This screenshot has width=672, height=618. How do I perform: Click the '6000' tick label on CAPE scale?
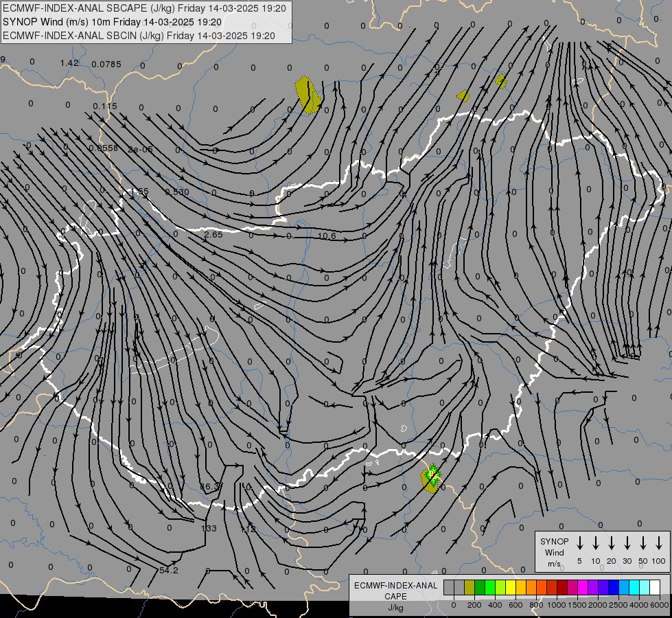click(659, 605)
